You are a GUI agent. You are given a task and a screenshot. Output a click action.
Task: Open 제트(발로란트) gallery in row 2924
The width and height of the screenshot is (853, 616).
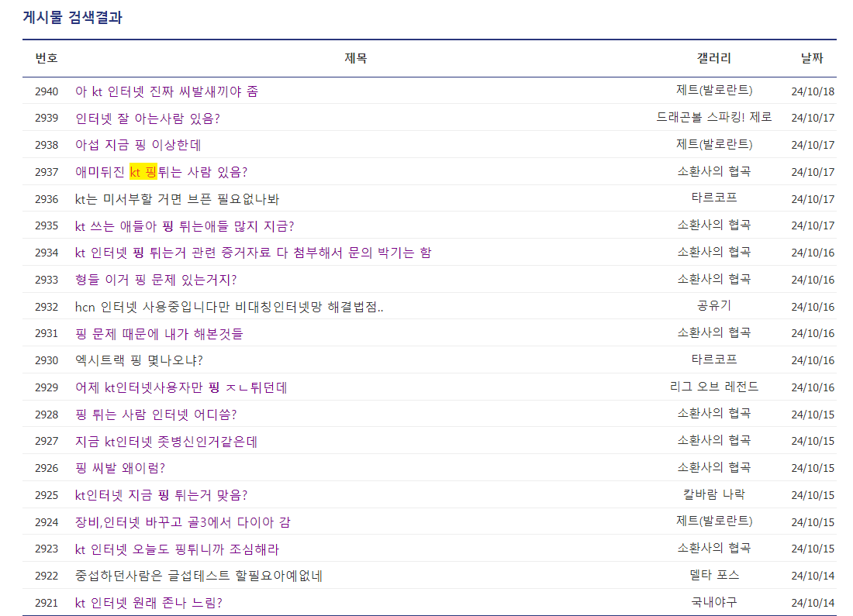(x=713, y=521)
